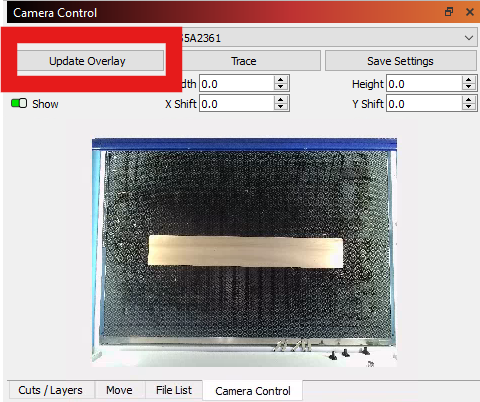Increase X Shift with up arrow

(x=281, y=100)
